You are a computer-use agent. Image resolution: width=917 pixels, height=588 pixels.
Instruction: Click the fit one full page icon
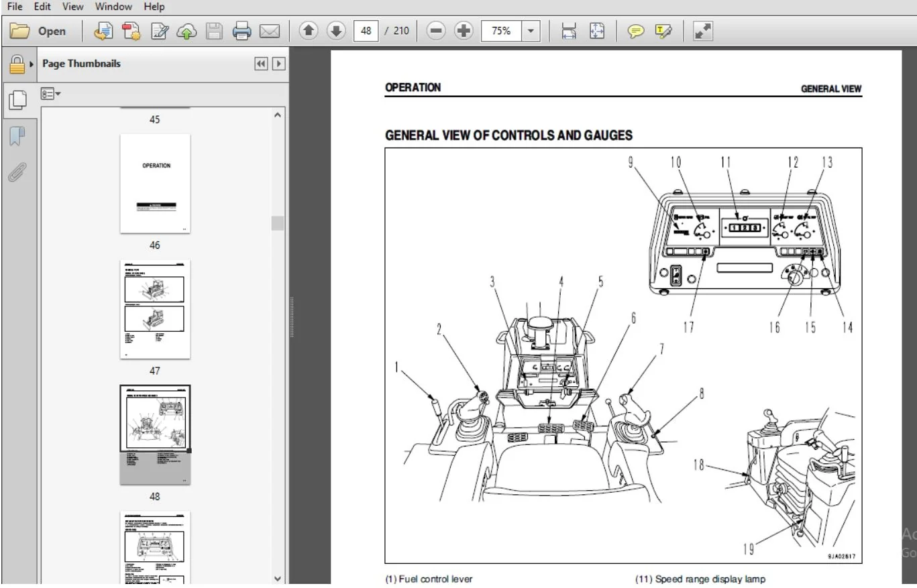tap(597, 31)
